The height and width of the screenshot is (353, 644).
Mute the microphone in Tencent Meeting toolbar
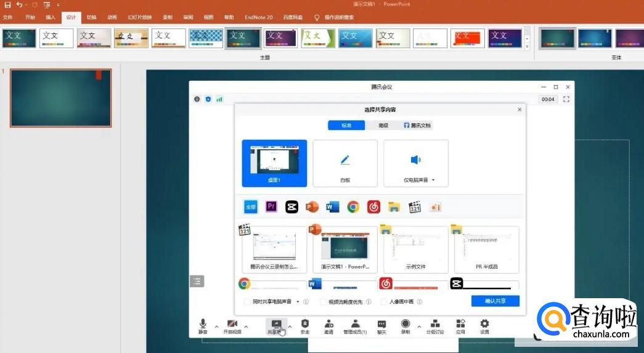203,327
